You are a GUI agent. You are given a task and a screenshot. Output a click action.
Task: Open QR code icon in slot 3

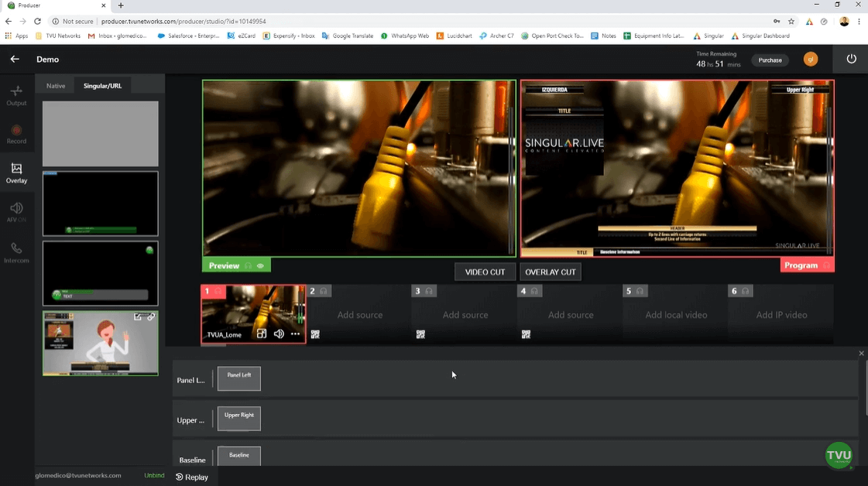[x=420, y=334]
